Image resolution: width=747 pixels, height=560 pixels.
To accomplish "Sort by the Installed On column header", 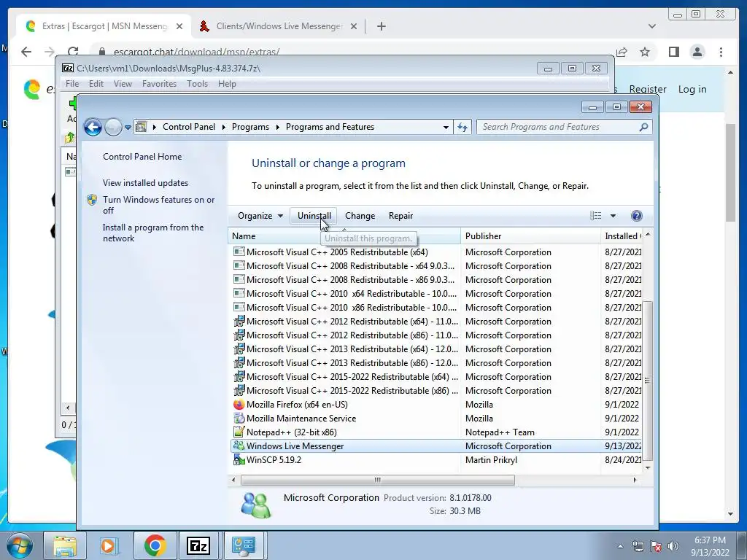I will tap(622, 236).
